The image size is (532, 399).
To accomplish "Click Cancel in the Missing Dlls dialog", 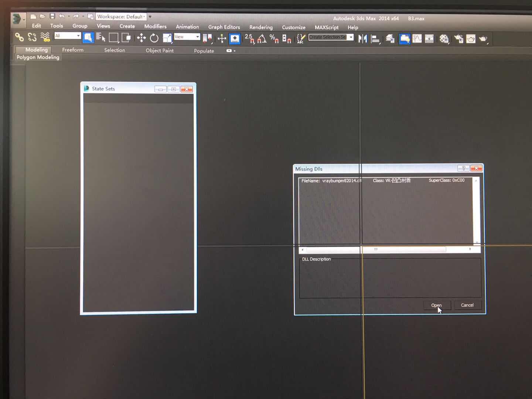I will 467,305.
